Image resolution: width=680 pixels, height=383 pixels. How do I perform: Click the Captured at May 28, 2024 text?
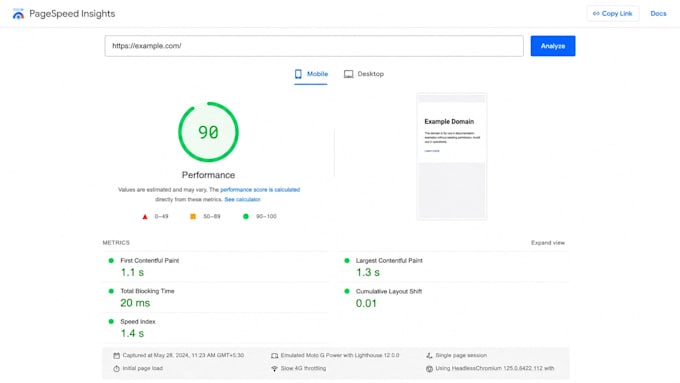[x=183, y=355]
